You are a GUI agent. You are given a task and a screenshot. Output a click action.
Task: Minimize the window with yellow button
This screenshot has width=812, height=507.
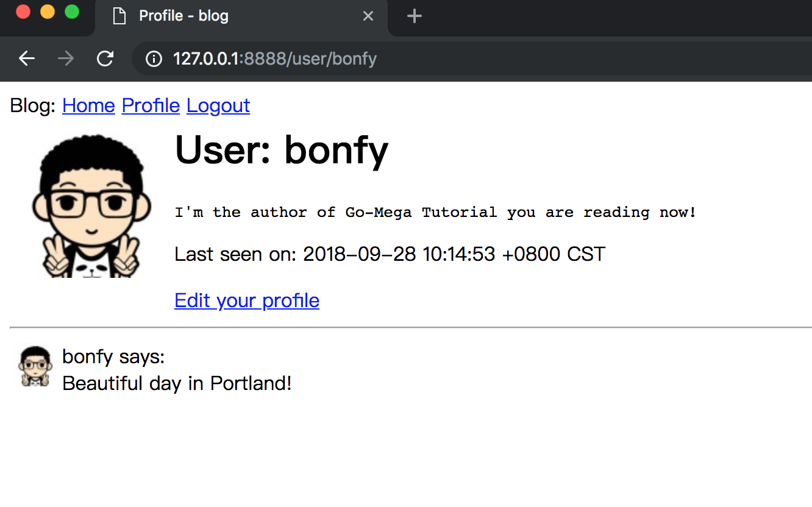(x=48, y=12)
